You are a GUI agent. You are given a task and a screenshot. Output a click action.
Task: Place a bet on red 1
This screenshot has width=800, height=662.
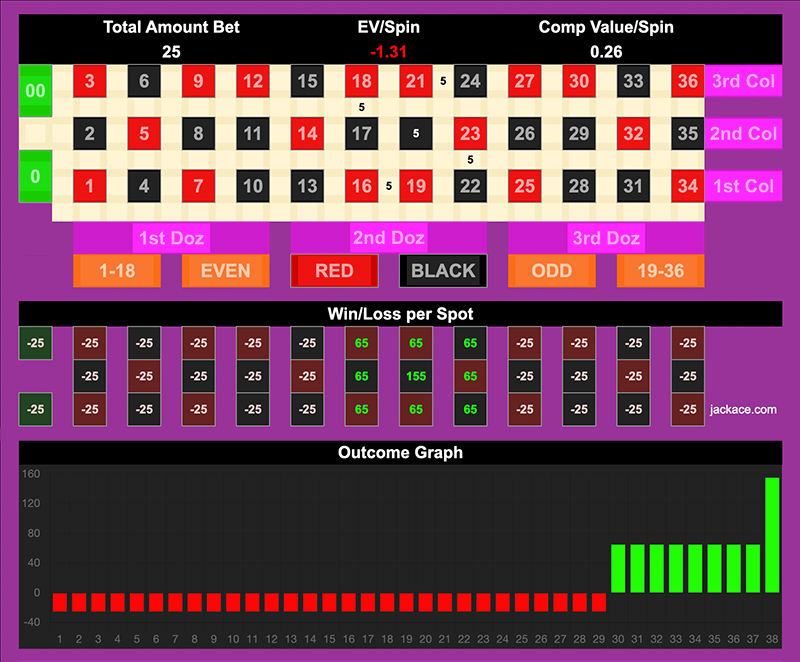tap(90, 185)
